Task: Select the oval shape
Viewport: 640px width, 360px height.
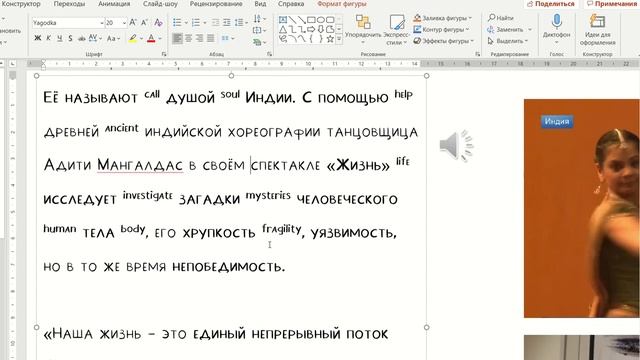Action: (321, 19)
